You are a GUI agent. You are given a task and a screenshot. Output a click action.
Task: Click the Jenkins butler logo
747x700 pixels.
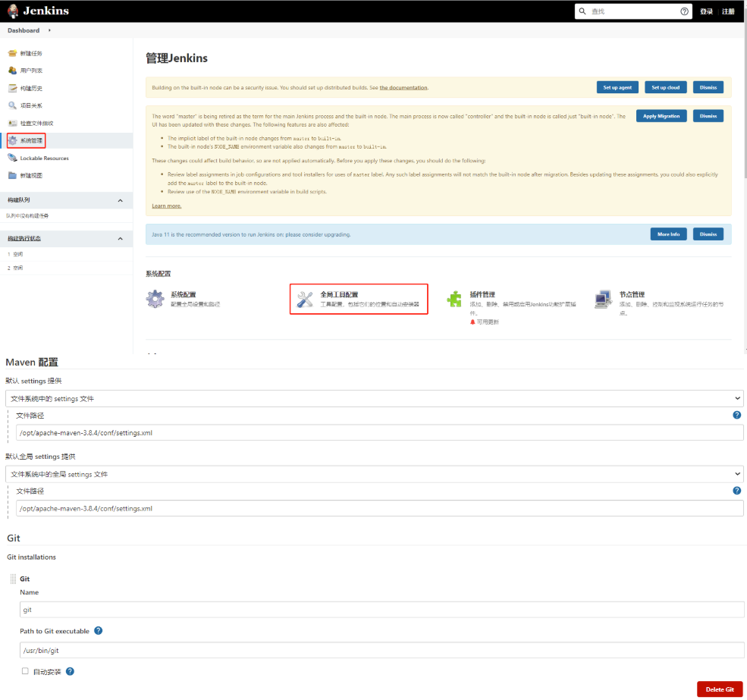coord(13,11)
